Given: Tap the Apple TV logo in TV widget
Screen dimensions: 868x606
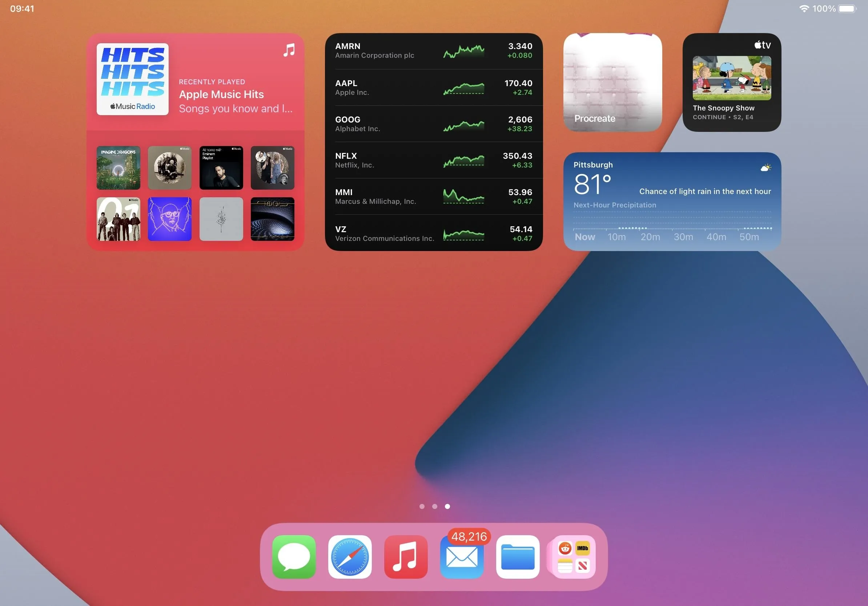Looking at the screenshot, I should click(762, 45).
